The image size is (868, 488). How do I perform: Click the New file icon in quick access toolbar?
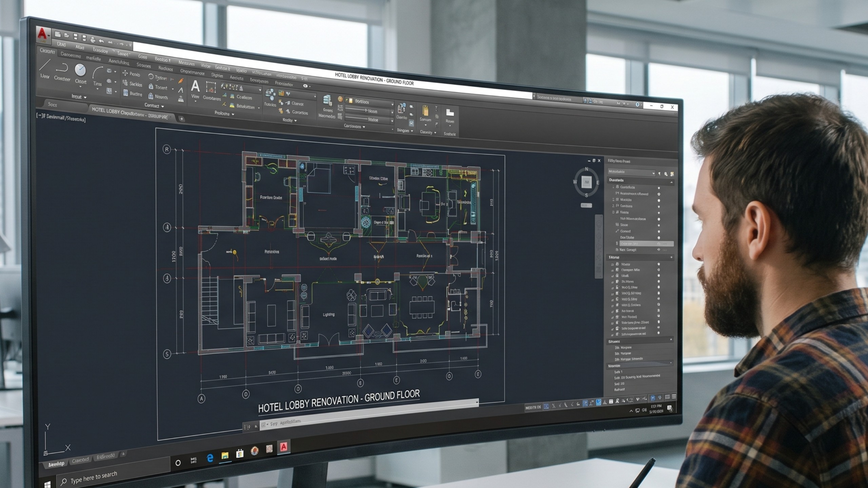coord(58,34)
